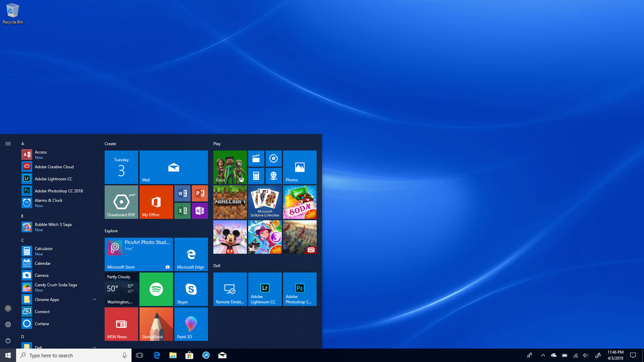The width and height of the screenshot is (644, 362).
Task: Open the Mickey Mouse game tile
Action: [230, 237]
